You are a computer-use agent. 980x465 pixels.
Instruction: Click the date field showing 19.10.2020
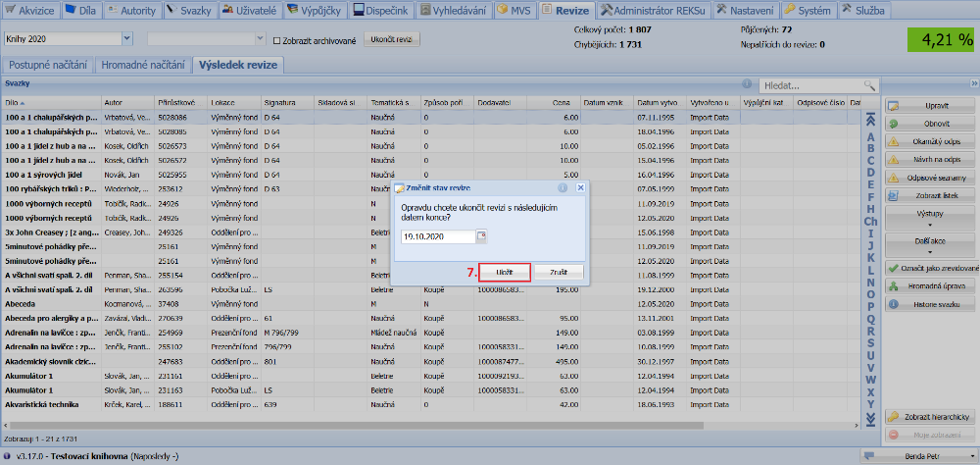pyautogui.click(x=437, y=236)
